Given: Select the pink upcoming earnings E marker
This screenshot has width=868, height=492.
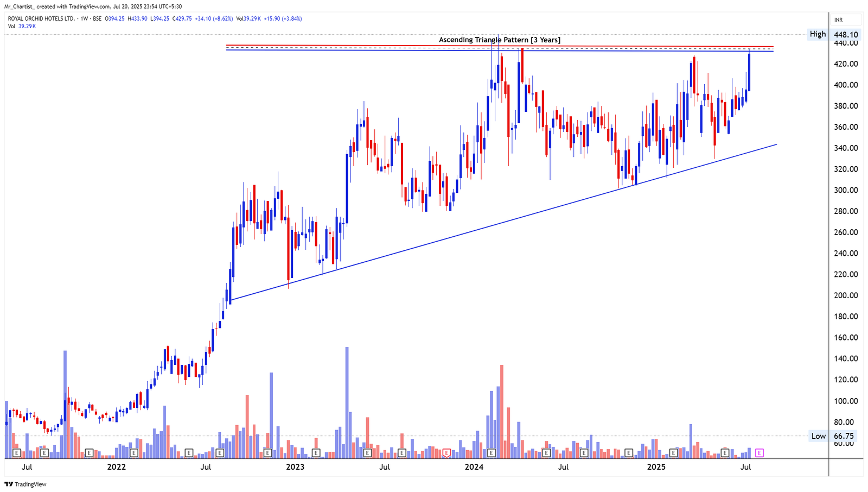Looking at the screenshot, I should tap(758, 452).
